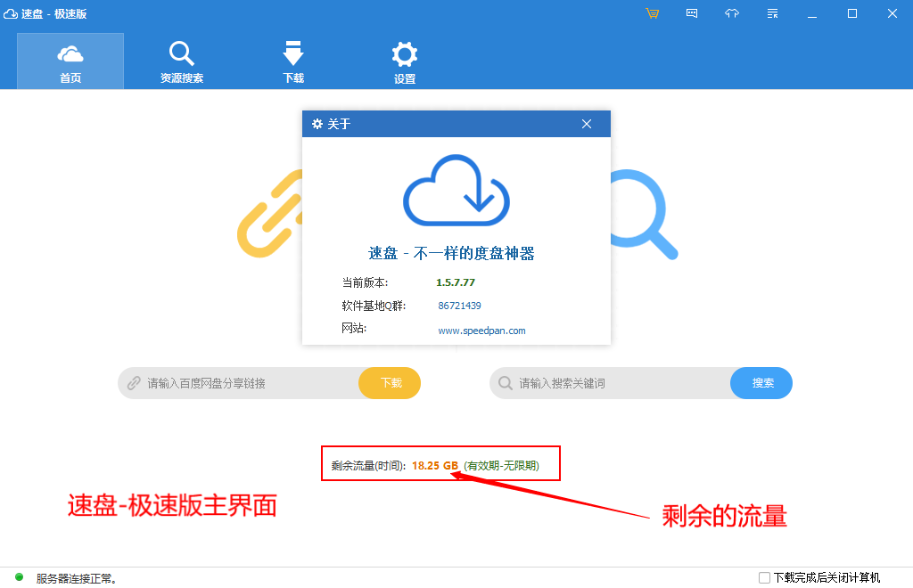913x588 pixels.
Task: Click the cloud download logo in 关于 dialog
Action: coord(456,190)
